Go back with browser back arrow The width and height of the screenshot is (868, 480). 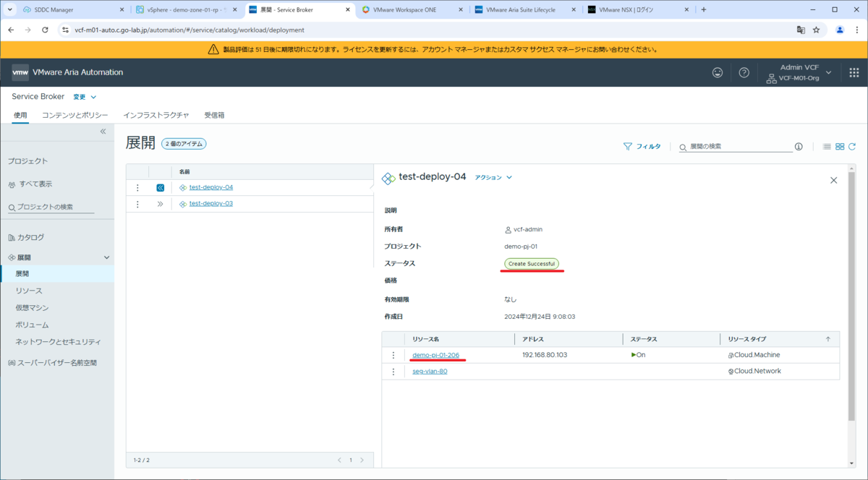click(x=12, y=30)
